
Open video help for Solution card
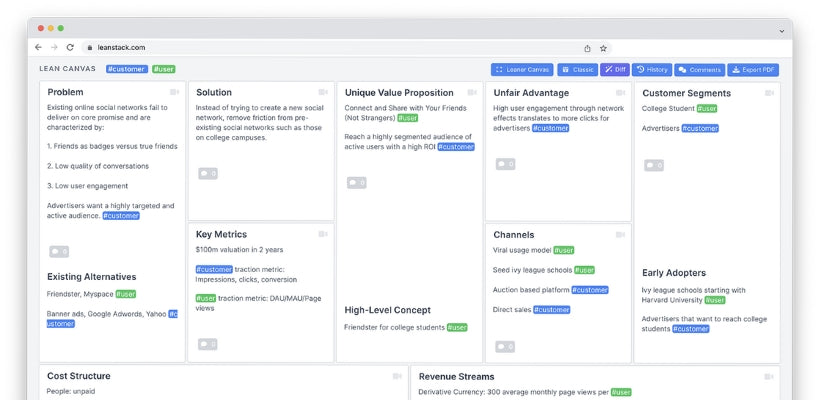click(322, 93)
